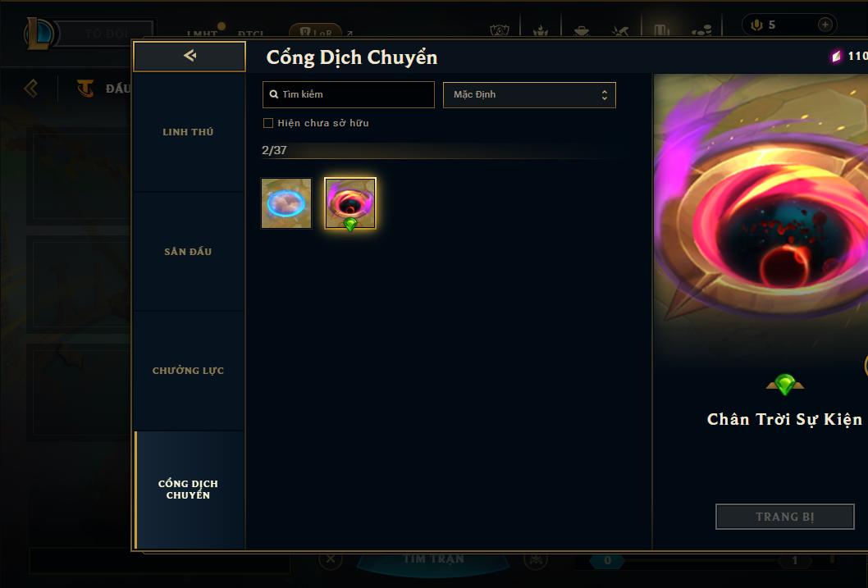
Task: Open the Mặc Định sort dropdown
Action: tap(529, 94)
